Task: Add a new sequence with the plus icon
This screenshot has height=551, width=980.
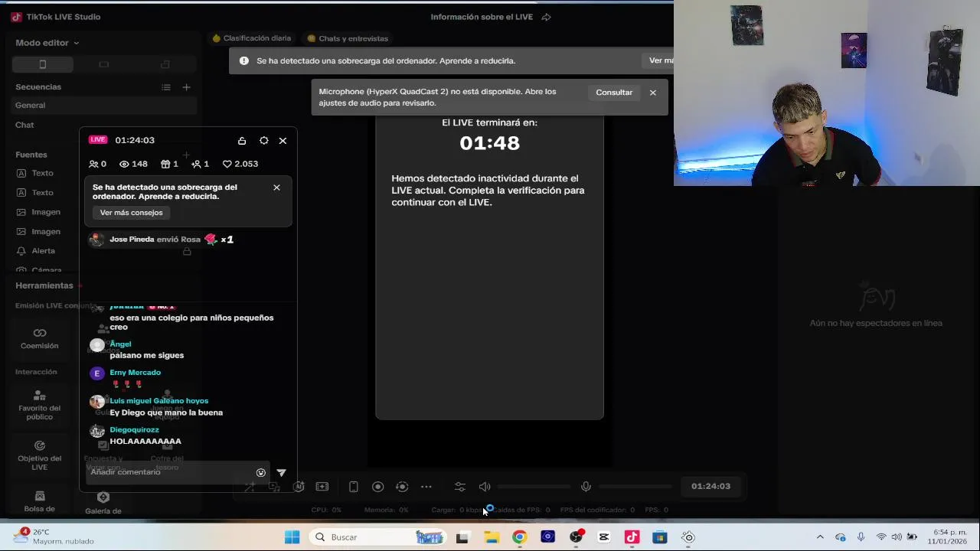Action: pos(186,87)
